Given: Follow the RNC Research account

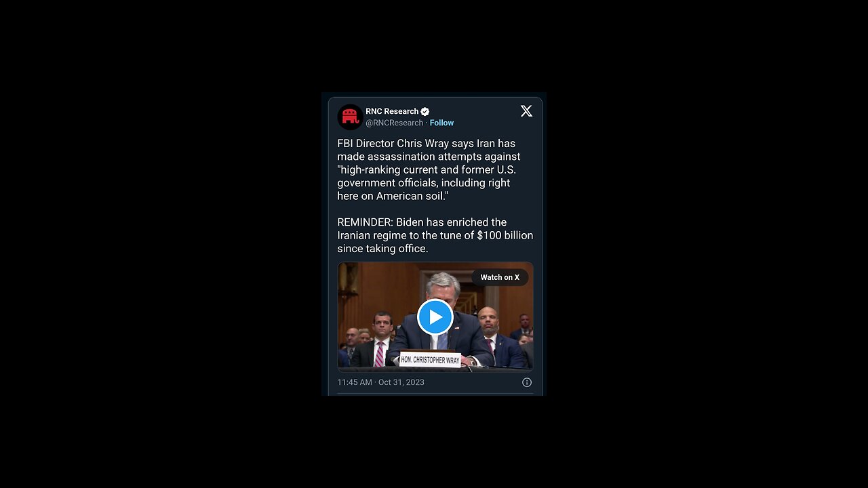Looking at the screenshot, I should click(441, 123).
